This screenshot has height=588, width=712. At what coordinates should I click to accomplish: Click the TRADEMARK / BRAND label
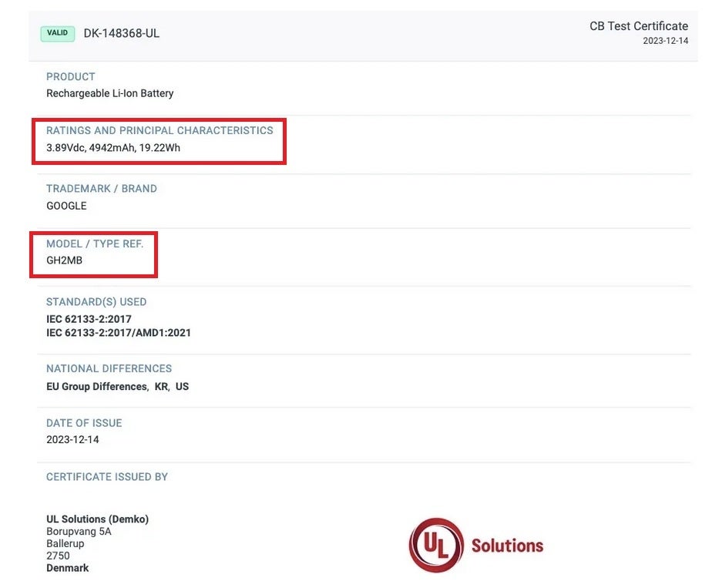pyautogui.click(x=102, y=189)
